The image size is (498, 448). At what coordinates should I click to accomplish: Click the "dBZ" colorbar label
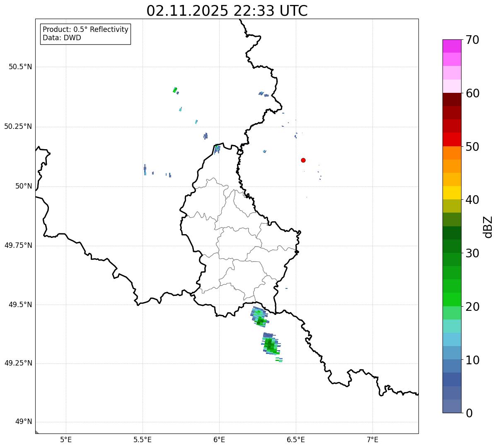click(x=488, y=226)
